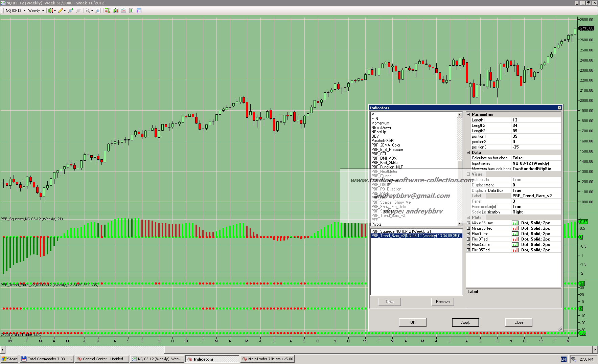Viewport: 598px width, 364px height.
Task: Expand the Minus35Red plot settings
Action: (x=468, y=228)
